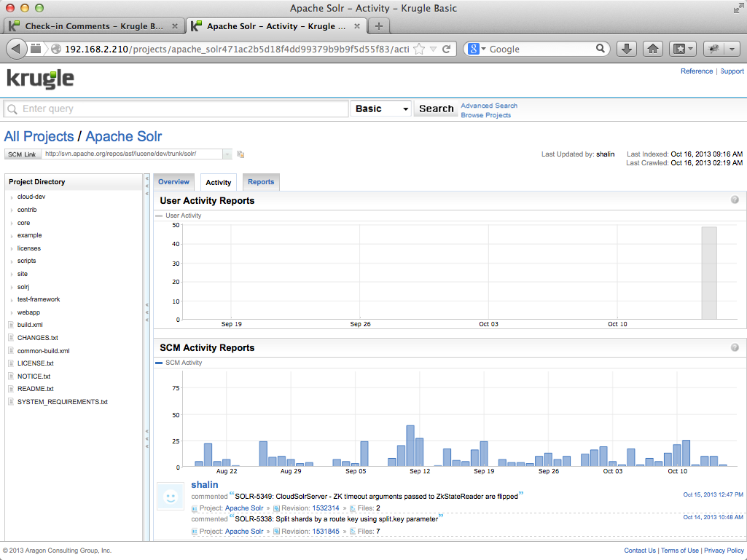Click the Search button
This screenshot has height=560, width=747.
pos(436,109)
